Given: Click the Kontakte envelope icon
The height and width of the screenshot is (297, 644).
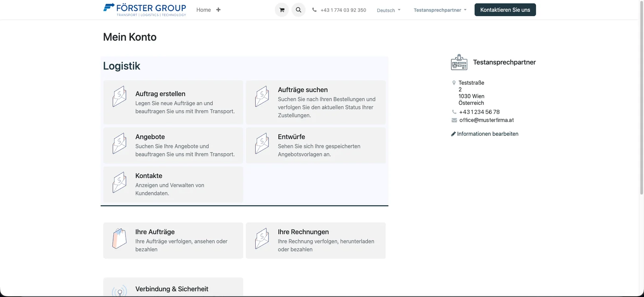Looking at the screenshot, I should click(x=120, y=183).
